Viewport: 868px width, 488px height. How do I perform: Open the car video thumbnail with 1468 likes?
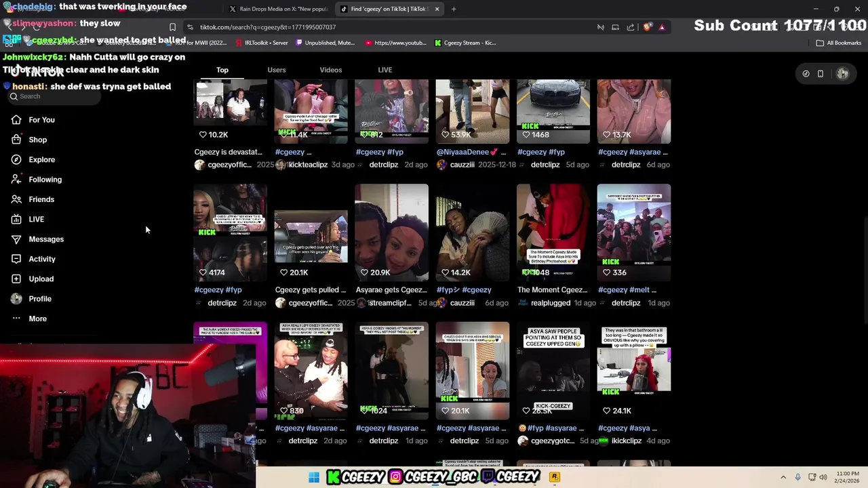[553, 111]
